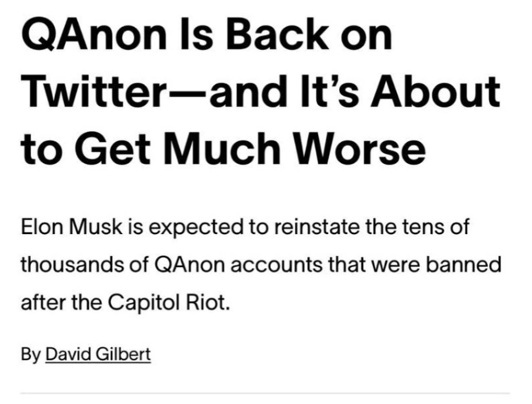Click the horizontal divider below the byline
Screen dimensions: 532x404
click(x=266, y=393)
